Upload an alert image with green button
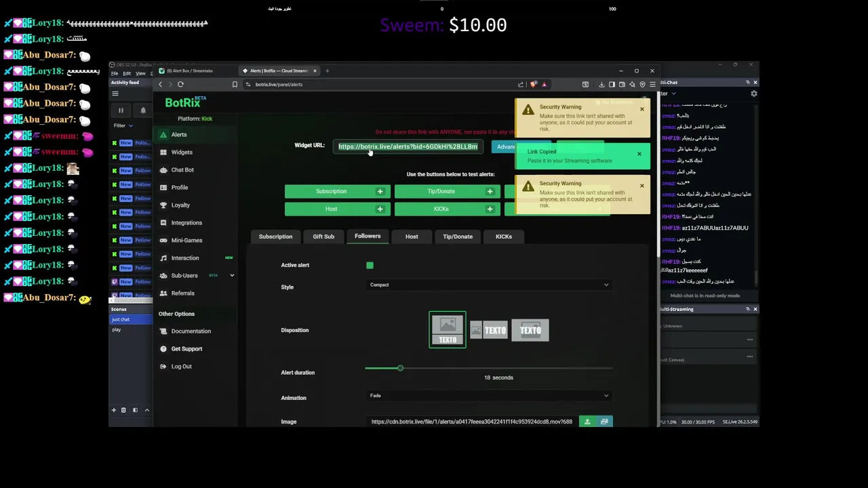The height and width of the screenshot is (488, 868). click(x=587, y=422)
